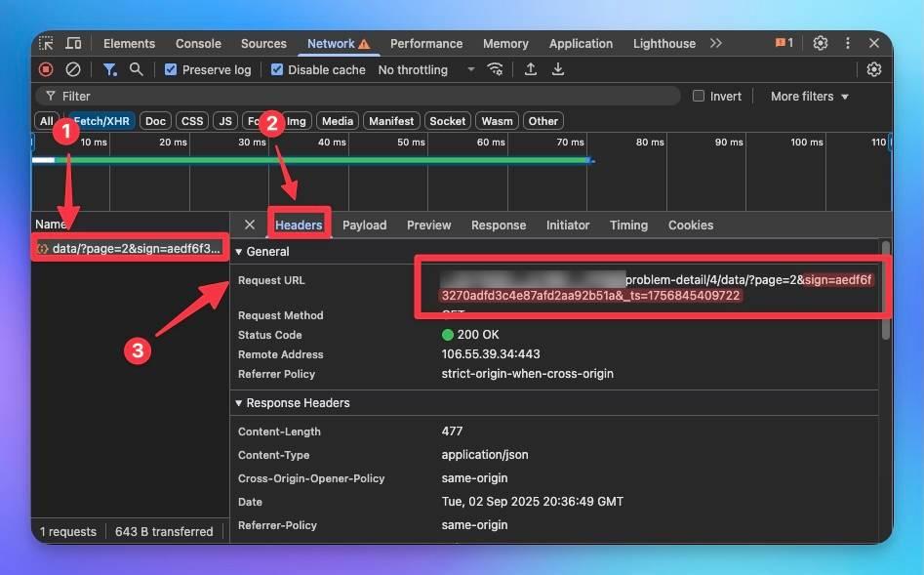Enable the Invert filter checkbox
Viewport: 924px width, 575px height.
(699, 96)
